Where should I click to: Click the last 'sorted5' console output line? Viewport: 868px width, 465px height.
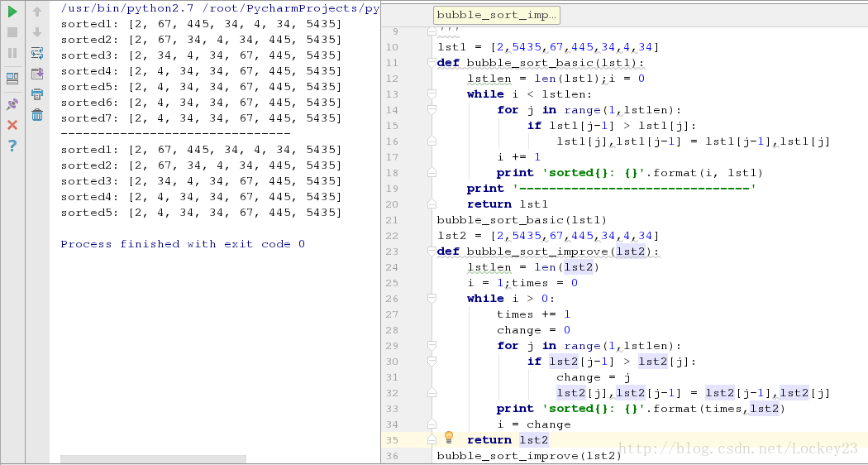pyautogui.click(x=201, y=213)
